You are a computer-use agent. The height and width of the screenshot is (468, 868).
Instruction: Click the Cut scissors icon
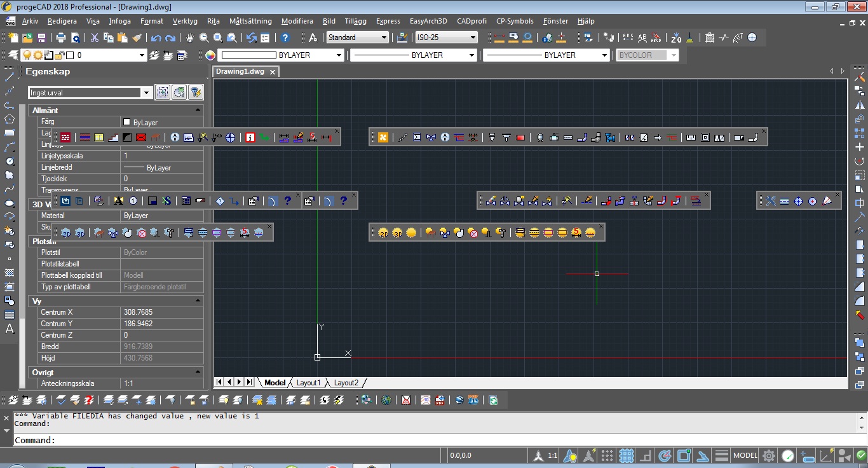(x=95, y=38)
